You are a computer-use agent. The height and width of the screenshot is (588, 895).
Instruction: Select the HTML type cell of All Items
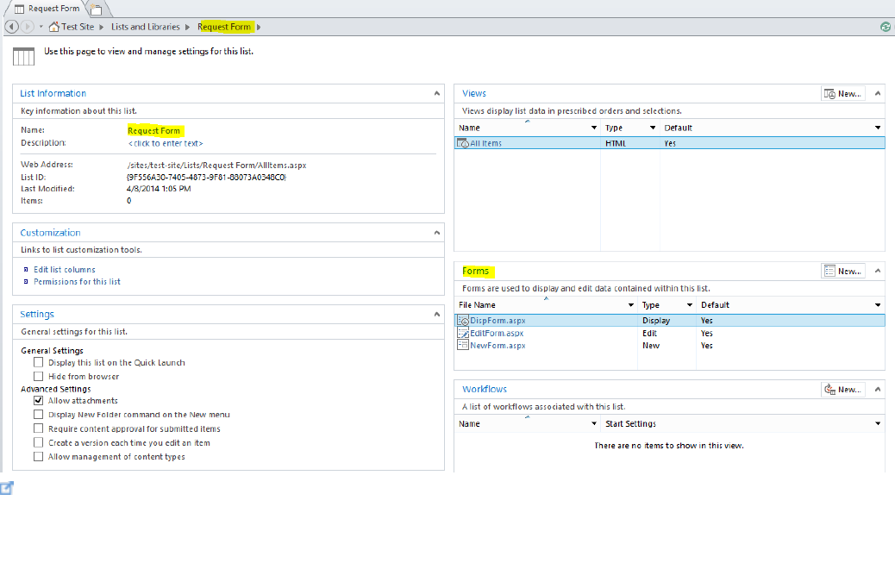tap(616, 143)
